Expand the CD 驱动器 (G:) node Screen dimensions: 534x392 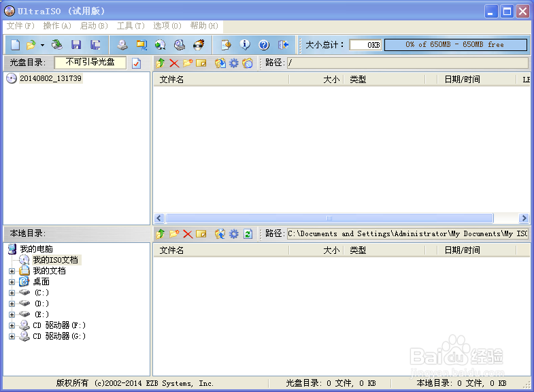click(12, 336)
